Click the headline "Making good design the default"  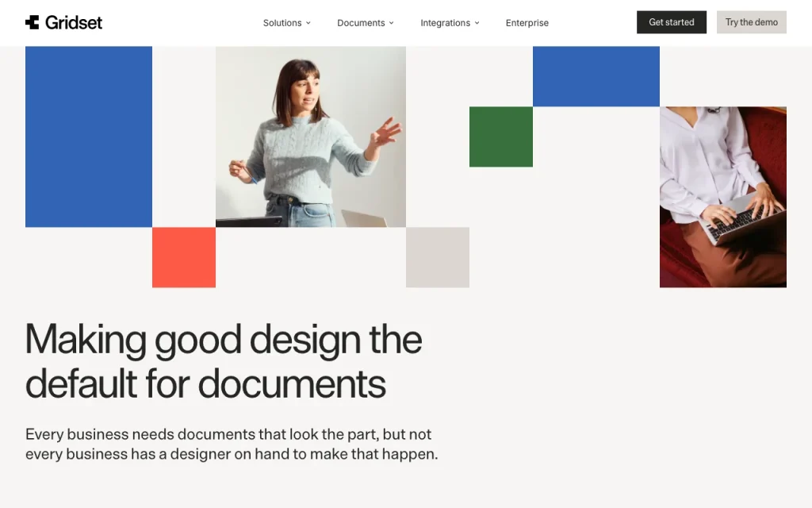coord(224,361)
